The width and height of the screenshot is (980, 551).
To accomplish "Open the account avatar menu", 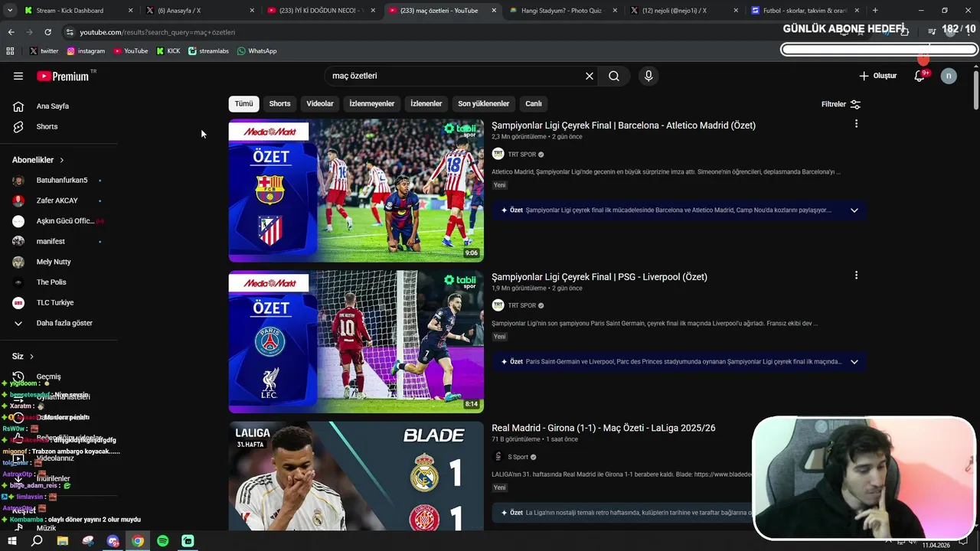I will point(949,76).
